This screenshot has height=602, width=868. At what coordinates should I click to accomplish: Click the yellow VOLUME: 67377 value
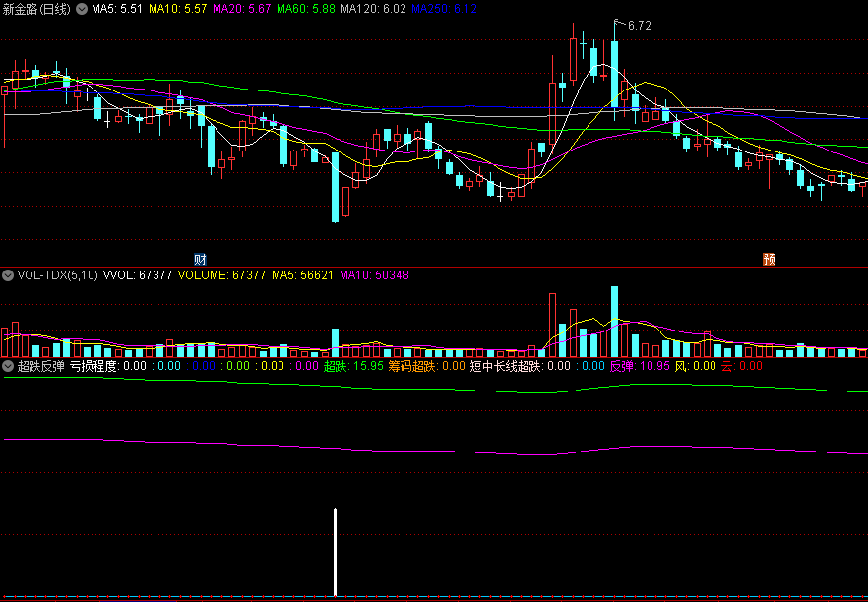(x=221, y=275)
